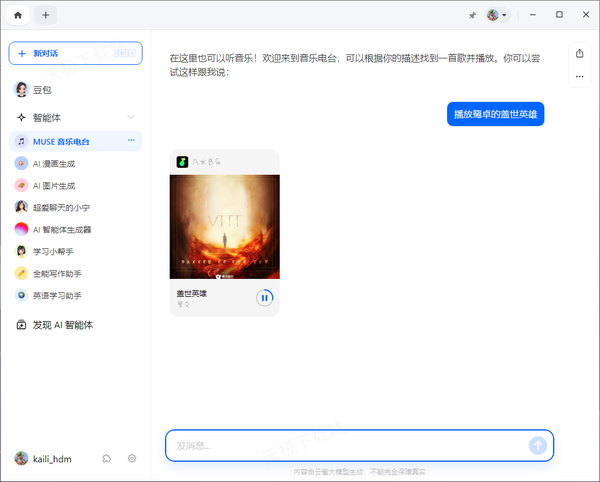Click the AI 图片生成 avatar icon
The image size is (600, 482).
21,186
